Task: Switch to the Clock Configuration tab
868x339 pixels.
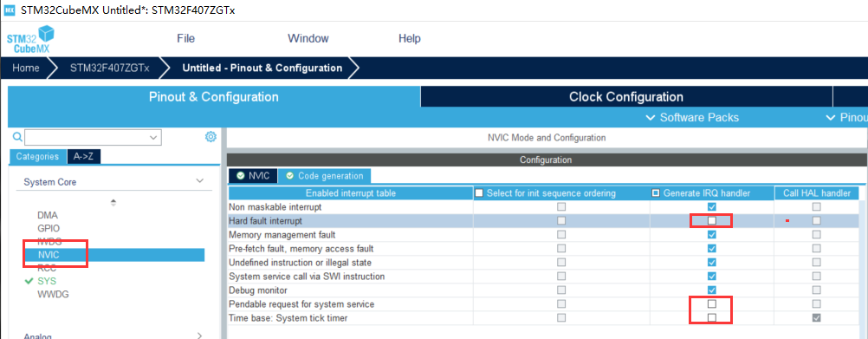Action: click(x=626, y=97)
